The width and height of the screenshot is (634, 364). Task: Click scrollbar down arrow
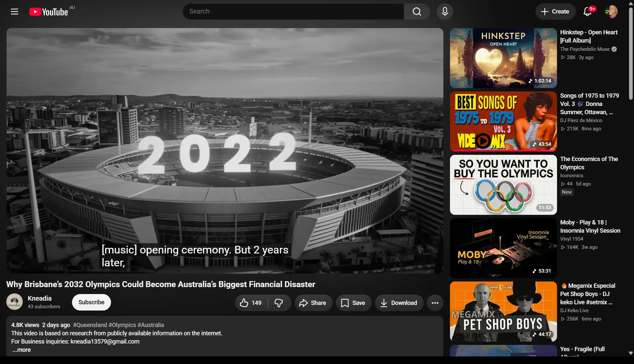pyautogui.click(x=631, y=353)
